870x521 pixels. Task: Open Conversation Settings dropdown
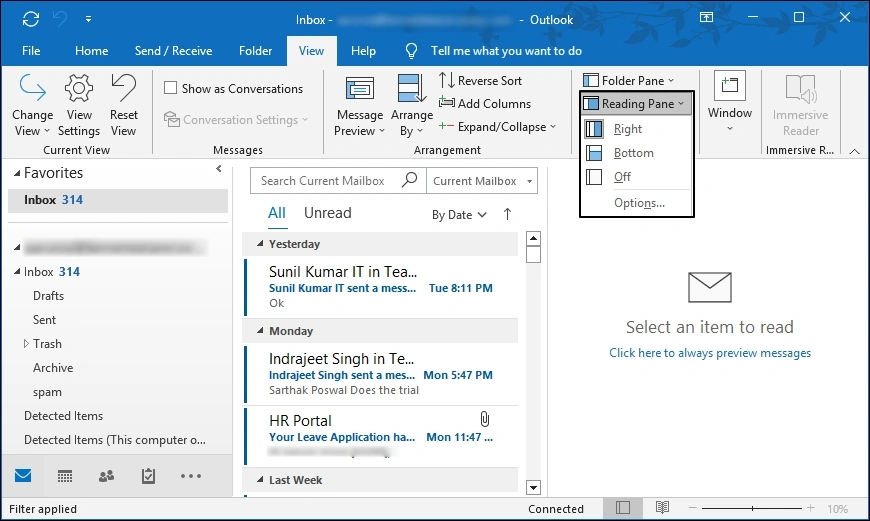236,119
